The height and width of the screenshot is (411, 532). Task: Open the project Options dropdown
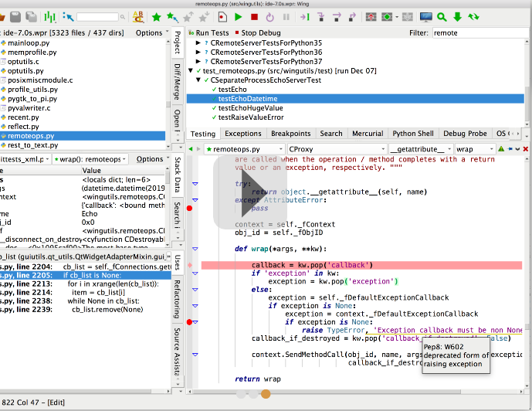(149, 33)
